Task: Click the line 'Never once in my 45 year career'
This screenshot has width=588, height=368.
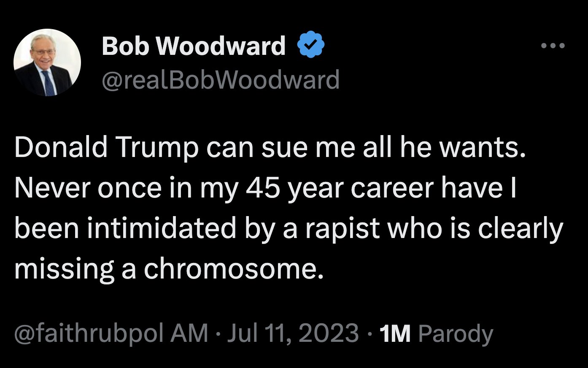Action: (x=265, y=188)
